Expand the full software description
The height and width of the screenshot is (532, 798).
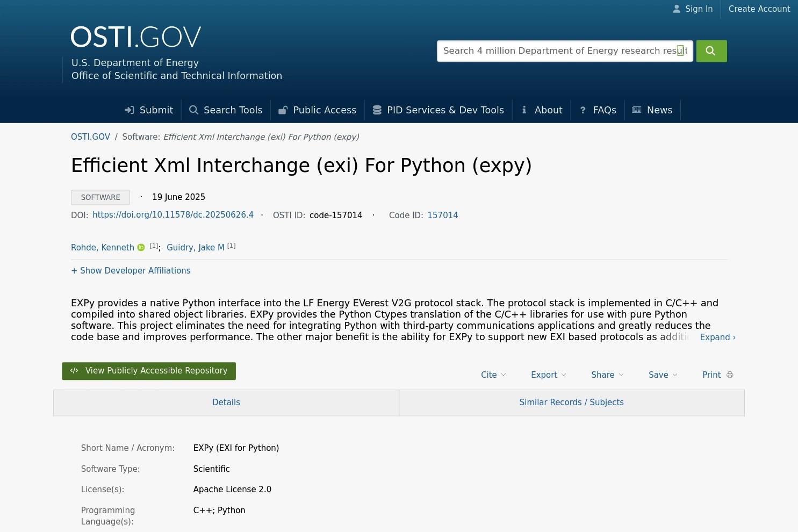tap(717, 337)
